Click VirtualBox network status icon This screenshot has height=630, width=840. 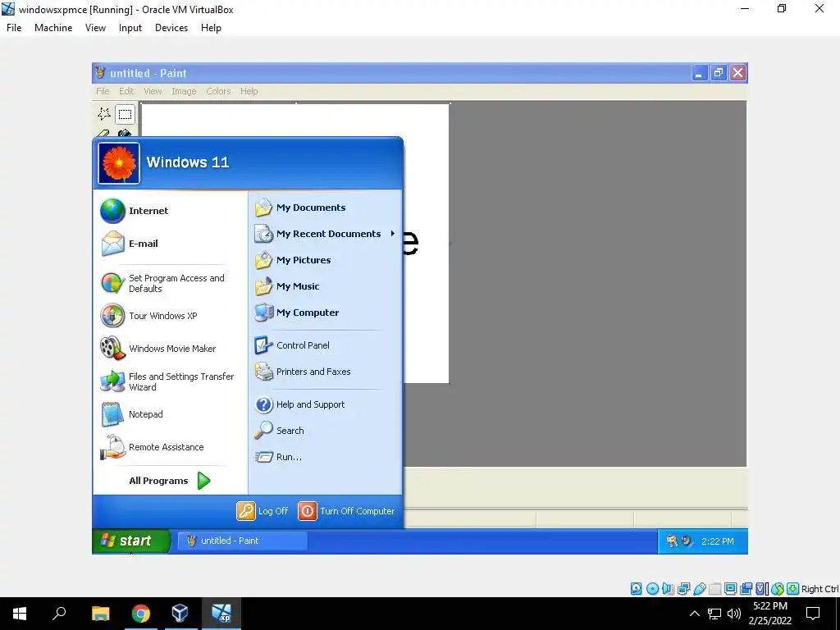[683, 589]
